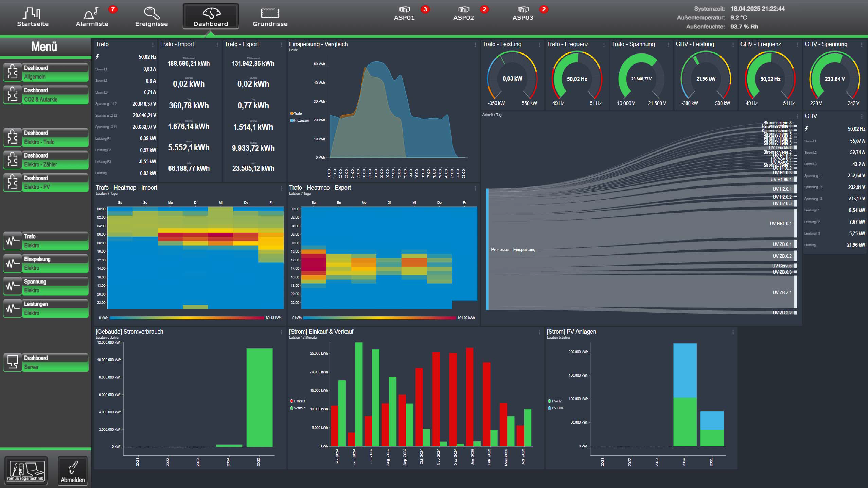This screenshot has height=488, width=868.
Task: Toggle Verkauf series in legend
Action: click(x=298, y=408)
